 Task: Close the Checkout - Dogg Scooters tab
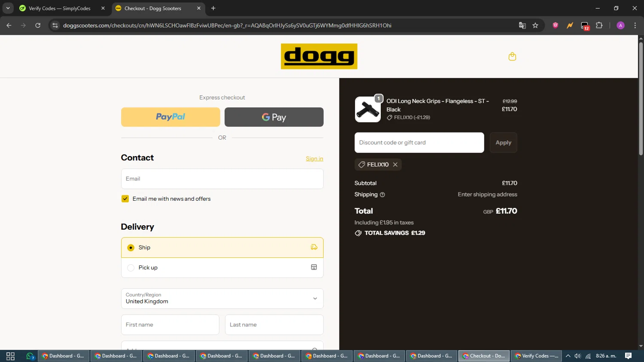click(199, 8)
